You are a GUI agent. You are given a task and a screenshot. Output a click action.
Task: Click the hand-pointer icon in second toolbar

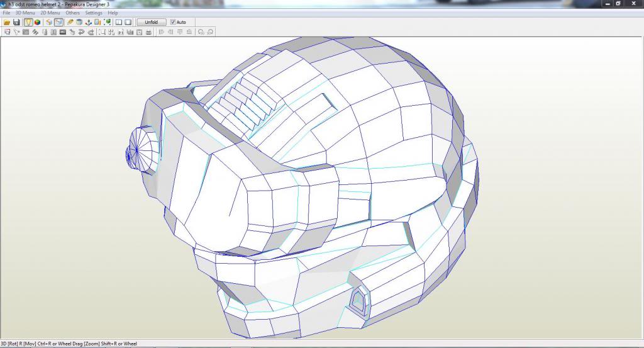pyautogui.click(x=72, y=32)
